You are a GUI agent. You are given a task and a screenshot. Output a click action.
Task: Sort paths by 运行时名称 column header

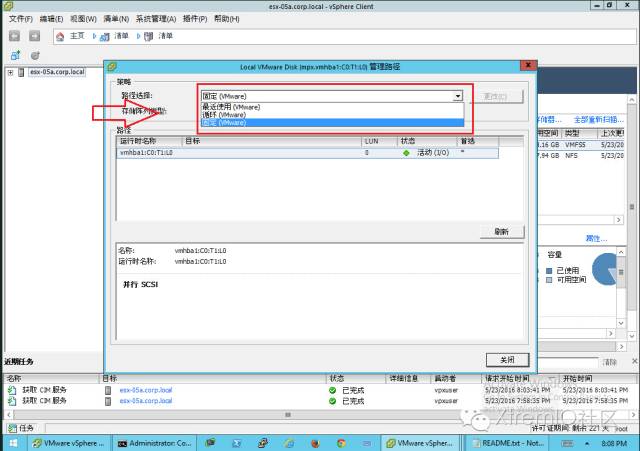click(x=149, y=141)
